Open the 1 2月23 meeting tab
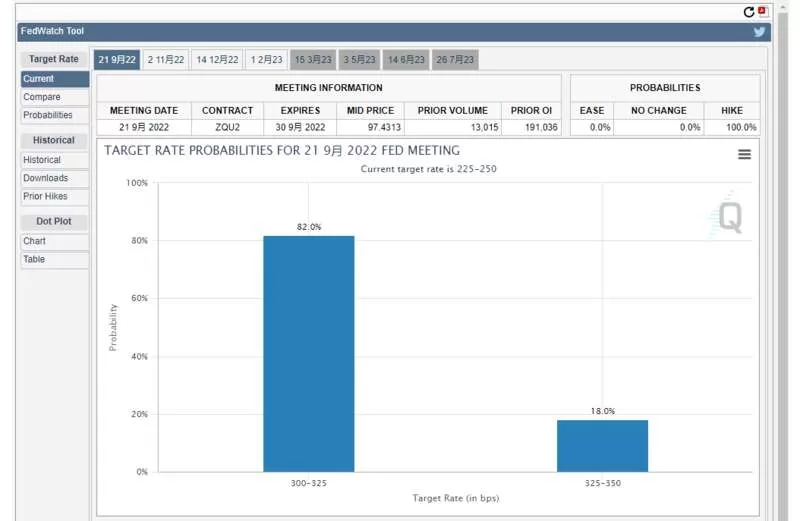Viewport: 800px width, 521px height. point(266,60)
